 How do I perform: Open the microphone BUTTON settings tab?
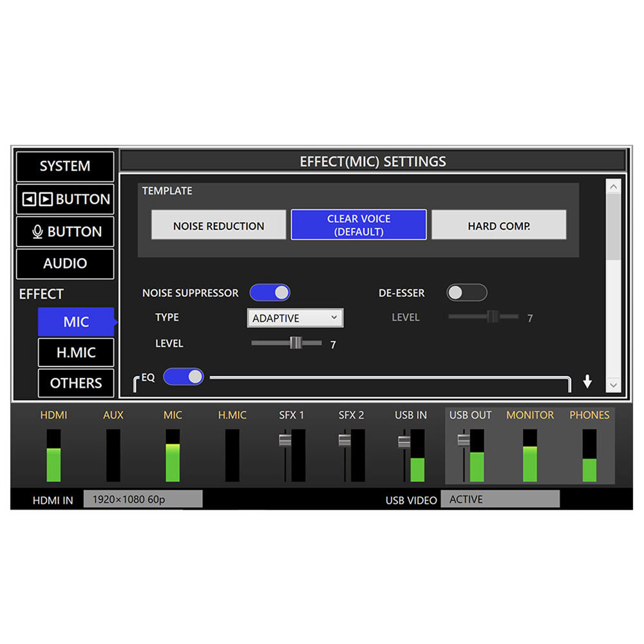(x=65, y=232)
